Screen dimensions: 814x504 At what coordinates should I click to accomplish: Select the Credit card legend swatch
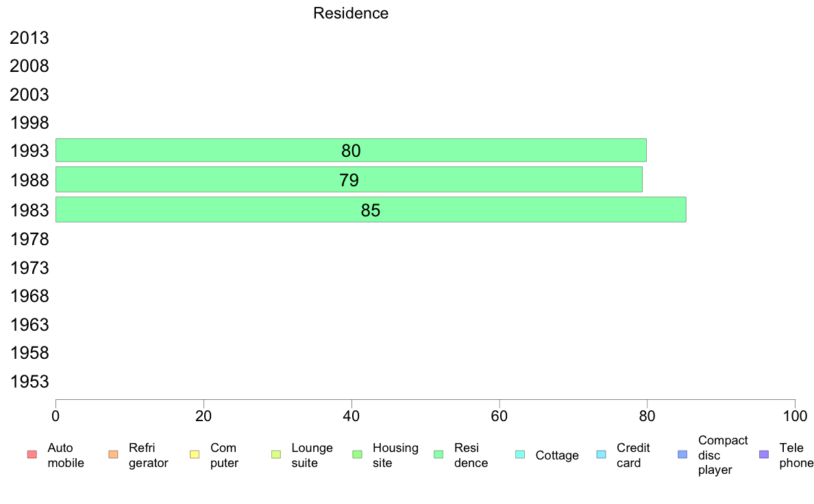click(x=601, y=455)
